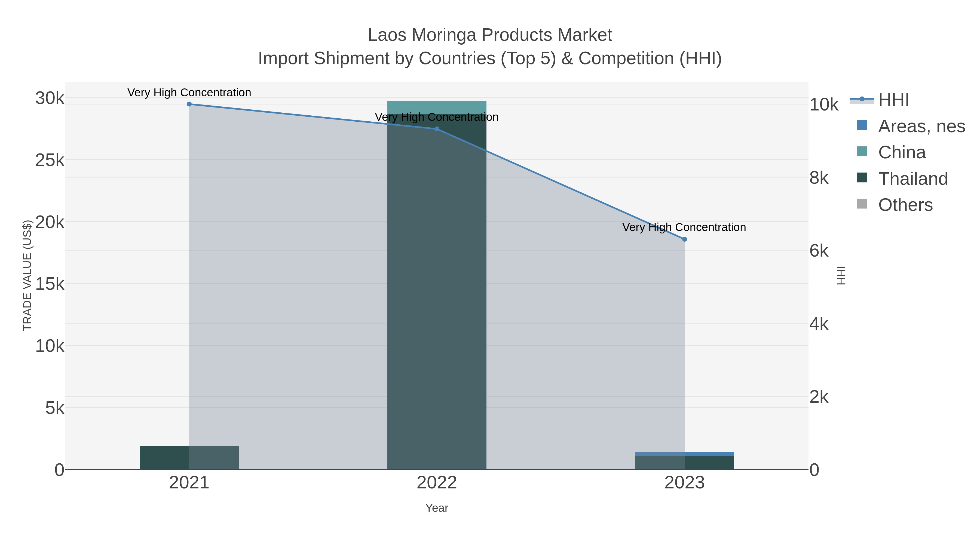The image size is (980, 551).
Task: Click the 25k left axis tick label
Action: (x=50, y=160)
